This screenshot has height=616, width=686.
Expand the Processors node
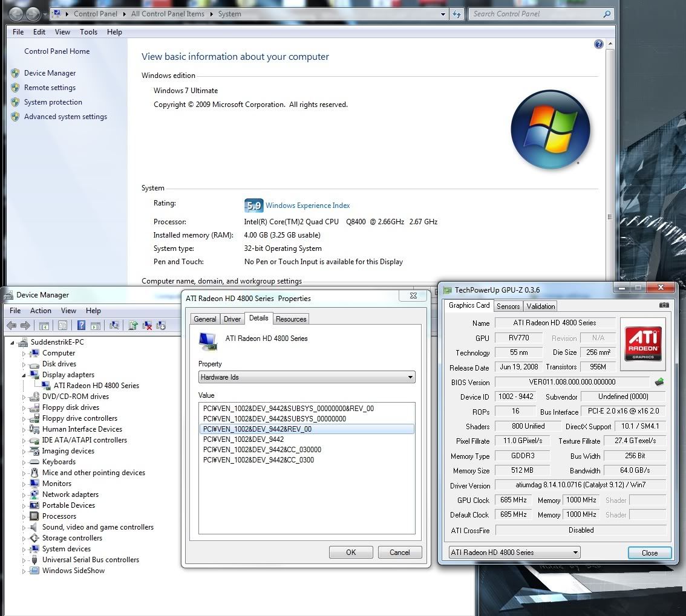[x=24, y=517]
